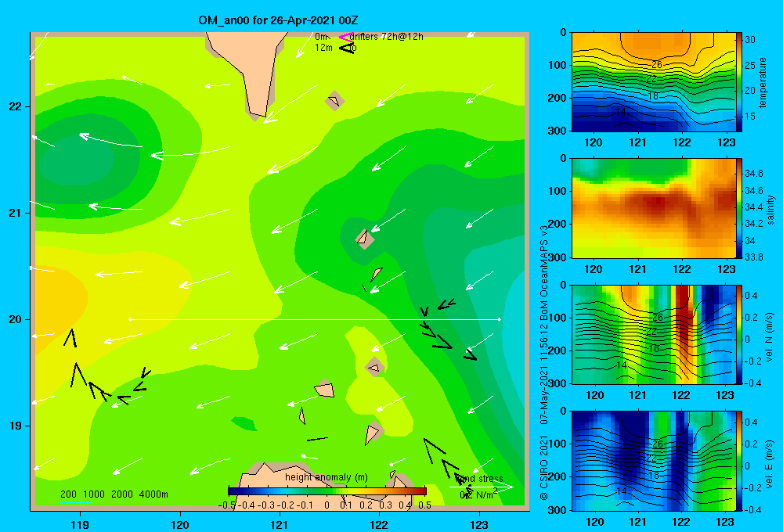The height and width of the screenshot is (532, 783).
Task: Click latitude label 22 on main map
Action: pos(16,107)
